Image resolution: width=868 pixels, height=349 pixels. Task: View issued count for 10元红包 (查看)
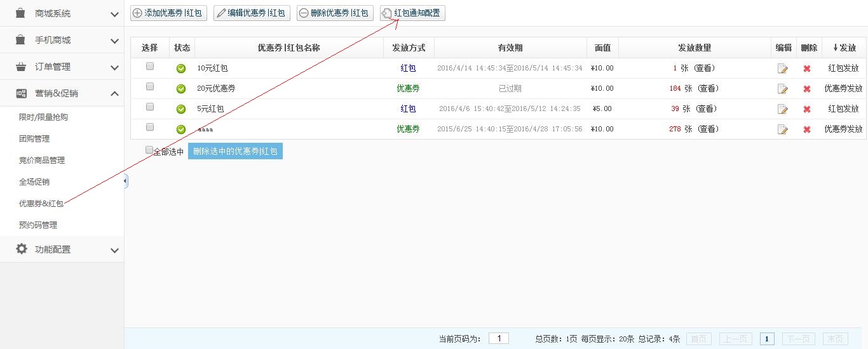coord(706,68)
